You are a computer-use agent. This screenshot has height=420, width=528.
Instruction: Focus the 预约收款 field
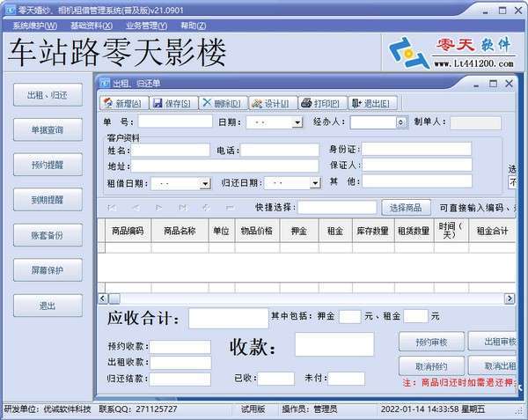point(180,347)
